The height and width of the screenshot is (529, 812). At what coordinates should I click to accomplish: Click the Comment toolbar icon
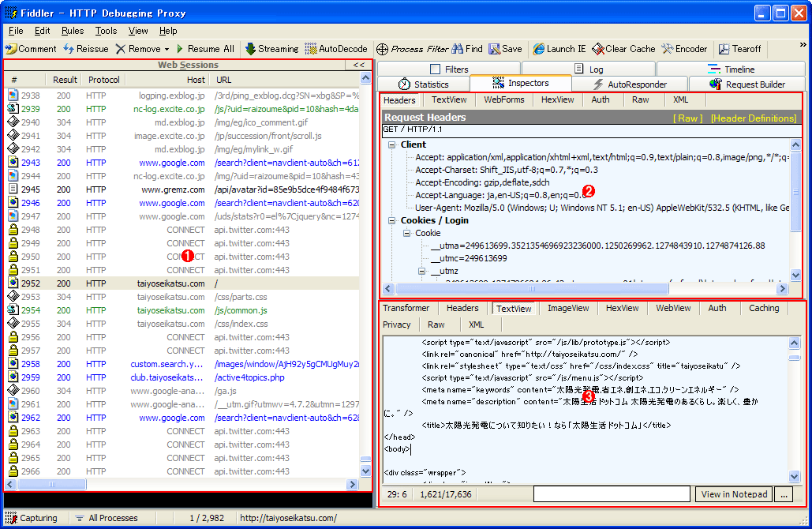pos(11,49)
